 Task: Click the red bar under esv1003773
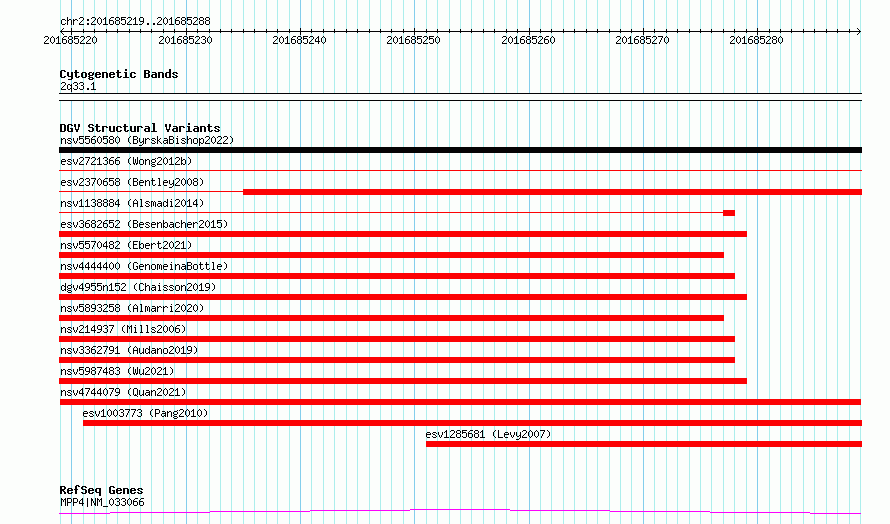(472, 423)
